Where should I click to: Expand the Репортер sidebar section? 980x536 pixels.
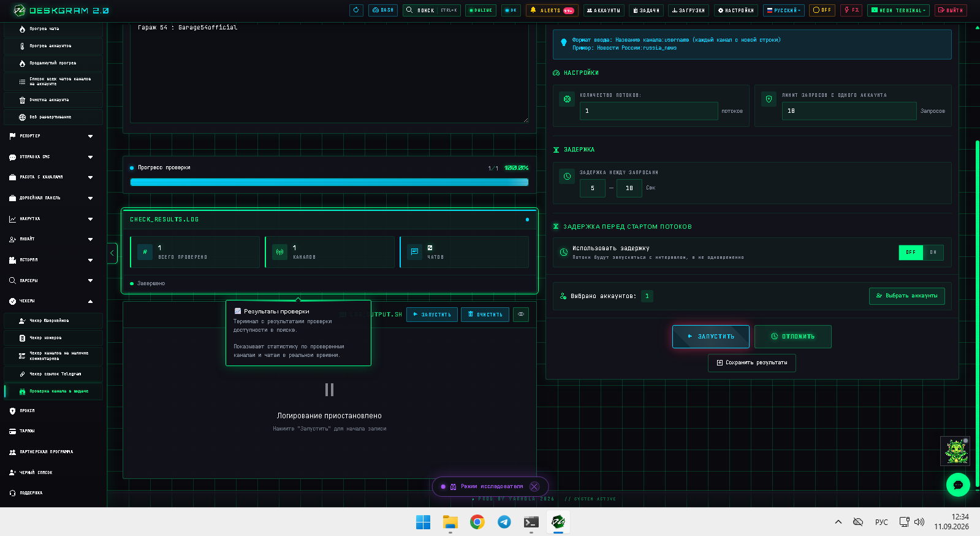click(53, 136)
